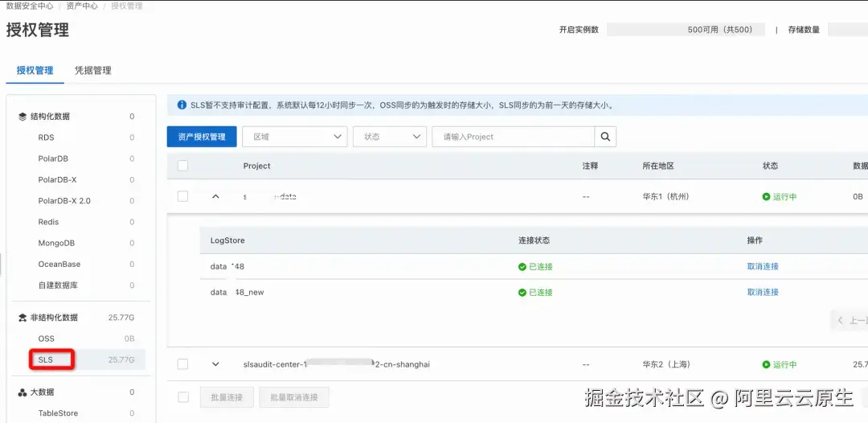Click the 状态 column header
868x423 pixels.
tap(770, 166)
